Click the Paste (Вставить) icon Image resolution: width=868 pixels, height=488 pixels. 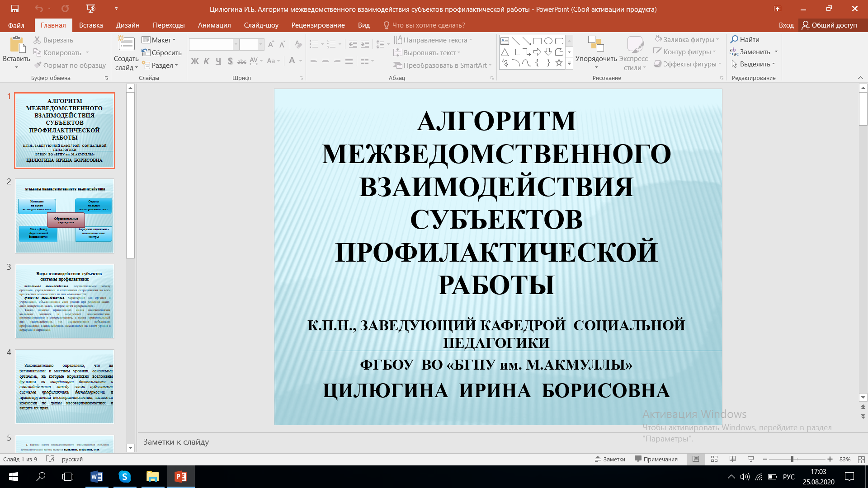[17, 45]
